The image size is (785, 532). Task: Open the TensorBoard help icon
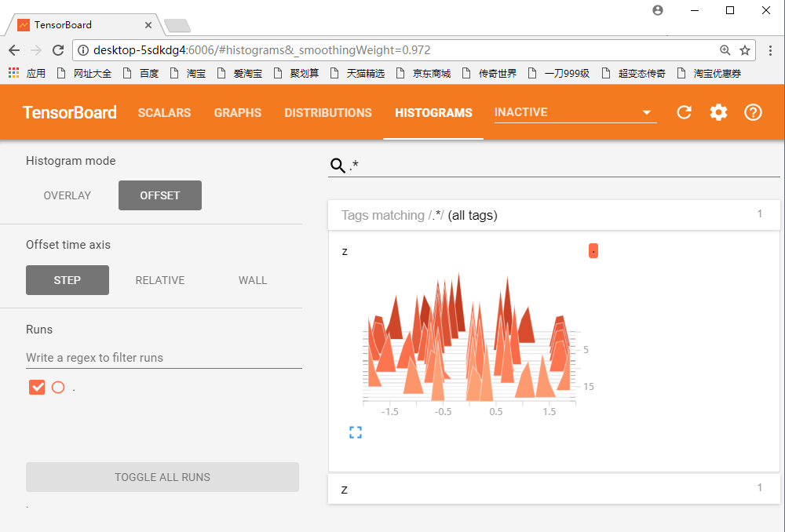point(753,112)
